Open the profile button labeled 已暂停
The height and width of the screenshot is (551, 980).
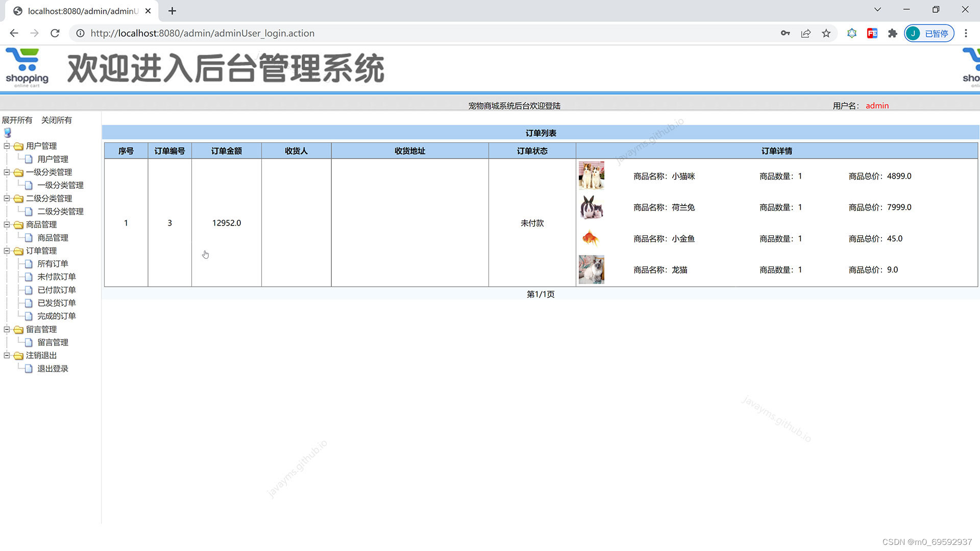(929, 33)
